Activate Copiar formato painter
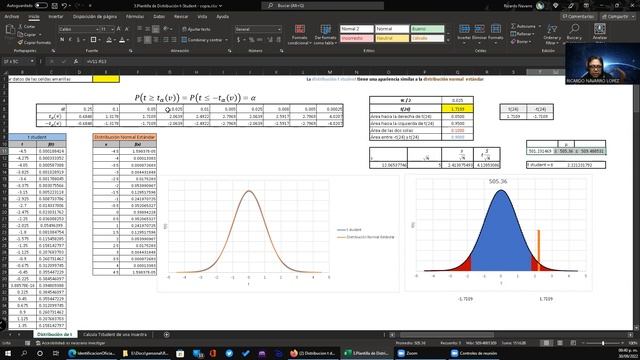This screenshot has height=360, width=640. 34,42
